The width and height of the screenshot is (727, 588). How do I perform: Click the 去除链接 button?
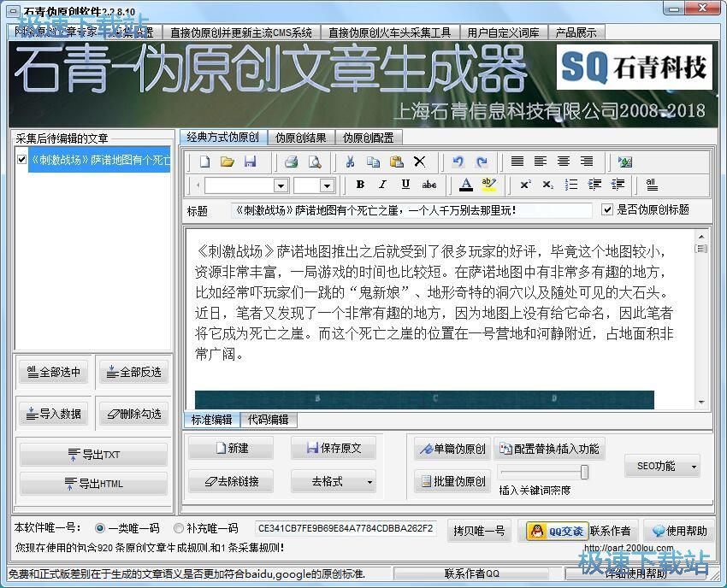231,481
